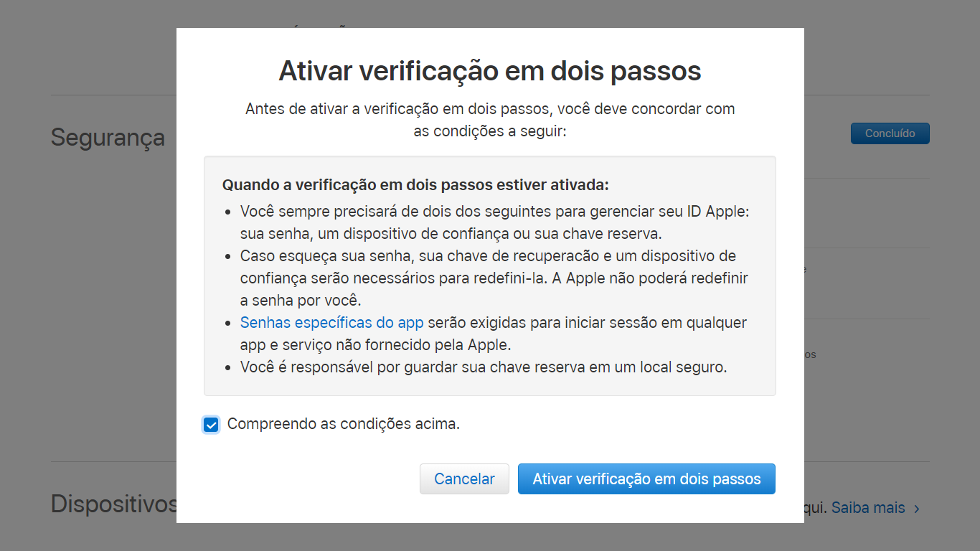Select the Segurança section heading
The width and height of the screenshot is (980, 551).
click(x=108, y=137)
